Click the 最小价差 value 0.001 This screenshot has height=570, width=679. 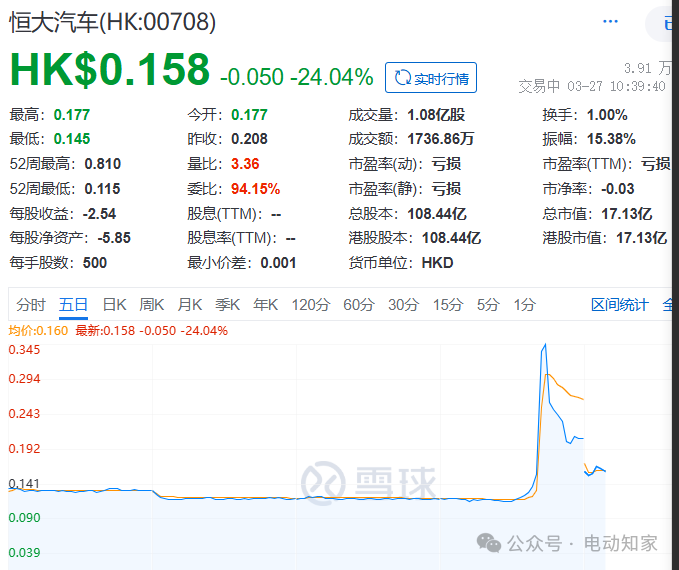(278, 263)
